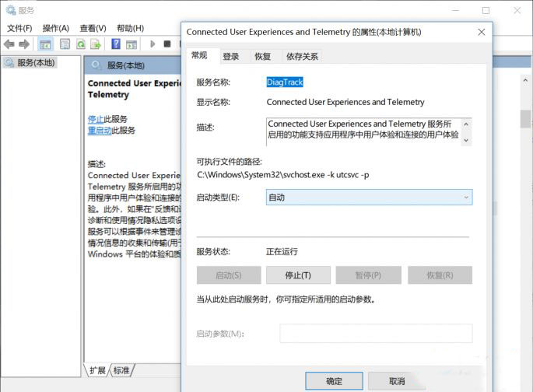Click the Export List toolbar icon
Viewport: 533px width, 392px height.
[96, 44]
